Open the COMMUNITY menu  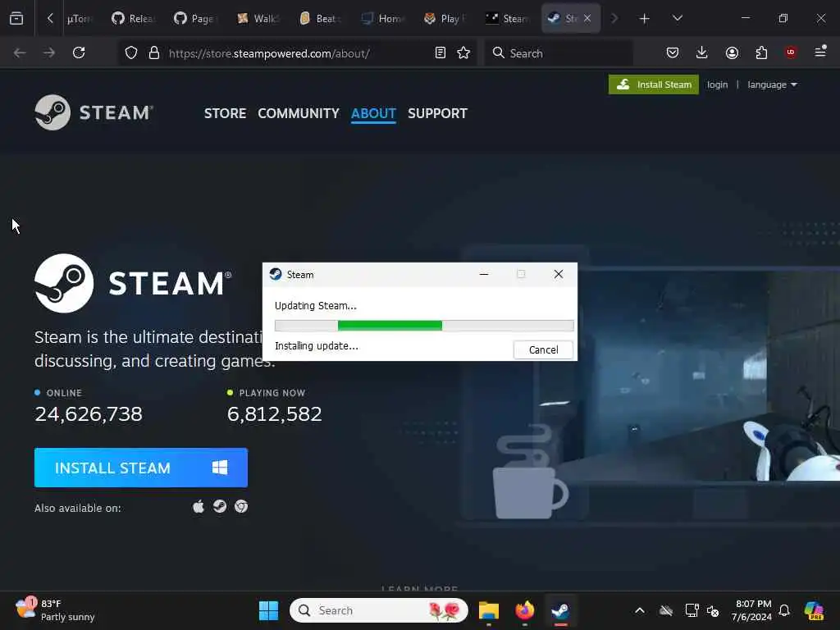(x=299, y=113)
